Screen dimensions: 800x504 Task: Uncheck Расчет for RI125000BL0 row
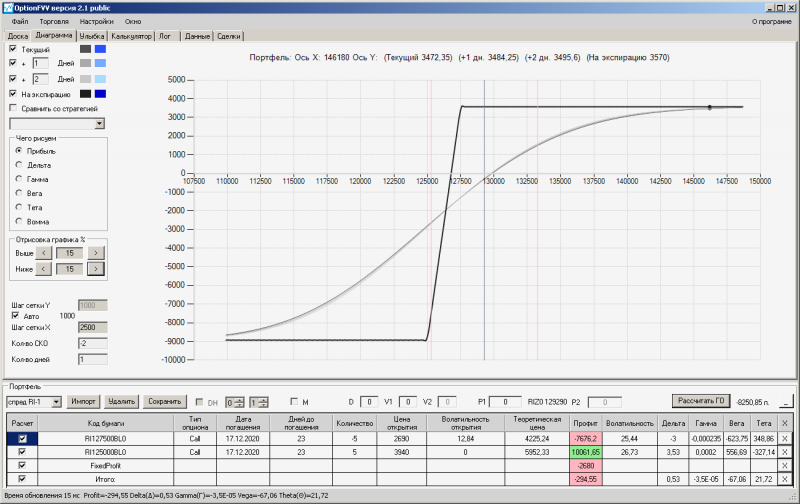[x=22, y=452]
